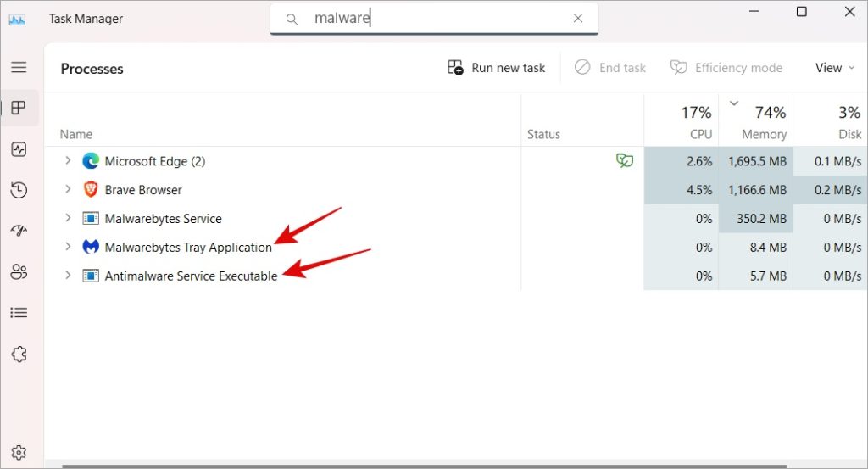
Task: Select the Microsoft Edge (2) row
Action: 455,161
